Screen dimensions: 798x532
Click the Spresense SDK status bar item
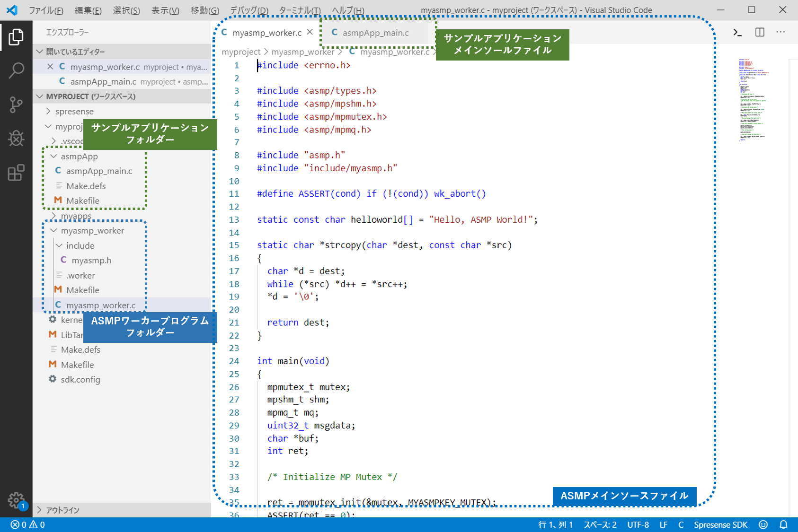click(720, 524)
